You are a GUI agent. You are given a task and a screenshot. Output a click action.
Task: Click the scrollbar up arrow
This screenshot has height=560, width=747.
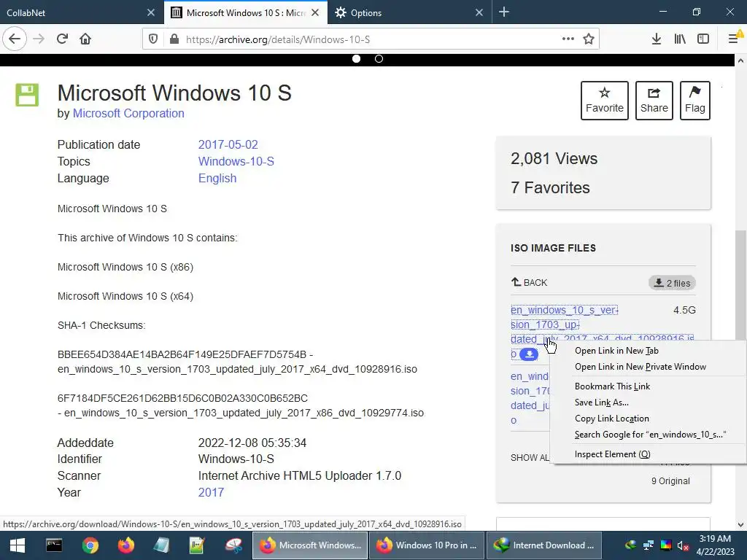(740, 61)
